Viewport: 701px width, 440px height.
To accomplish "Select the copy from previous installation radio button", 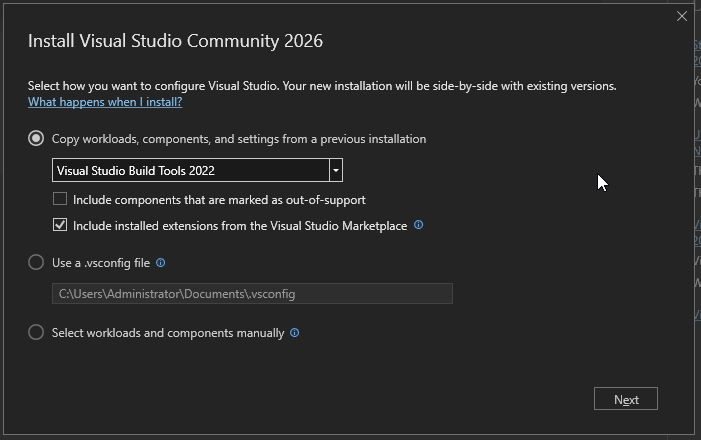I will pos(37,139).
